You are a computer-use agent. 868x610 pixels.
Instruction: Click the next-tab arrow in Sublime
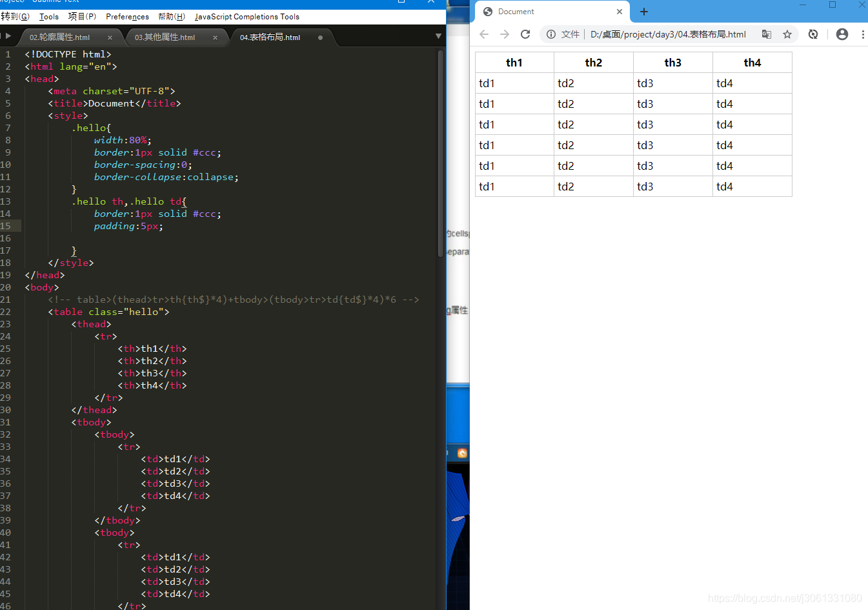[x=8, y=36]
